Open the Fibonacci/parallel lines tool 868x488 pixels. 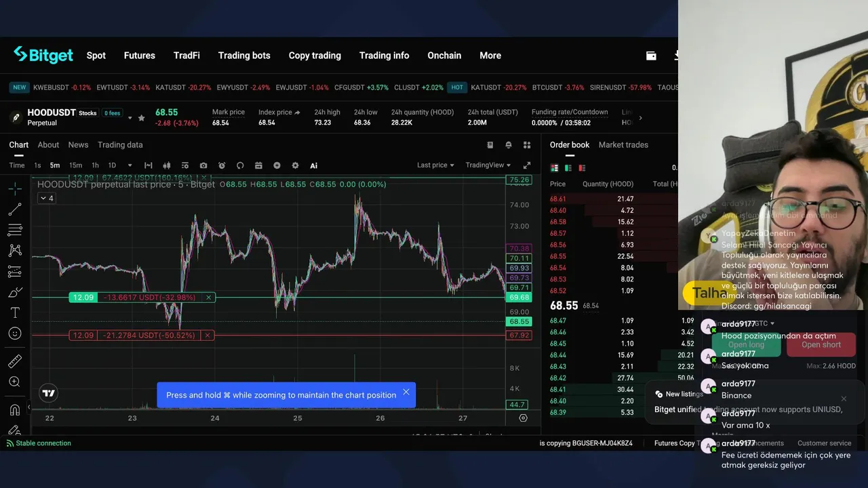coord(15,230)
